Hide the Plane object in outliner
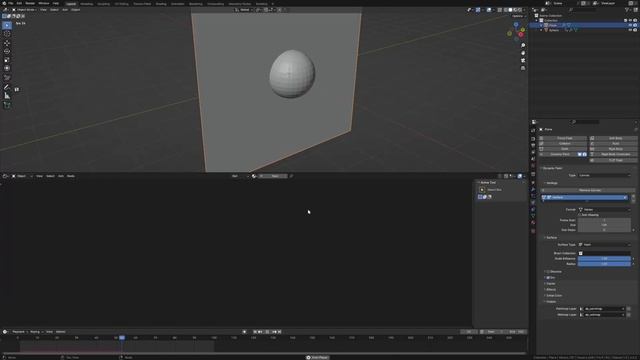 pyautogui.click(x=630, y=25)
